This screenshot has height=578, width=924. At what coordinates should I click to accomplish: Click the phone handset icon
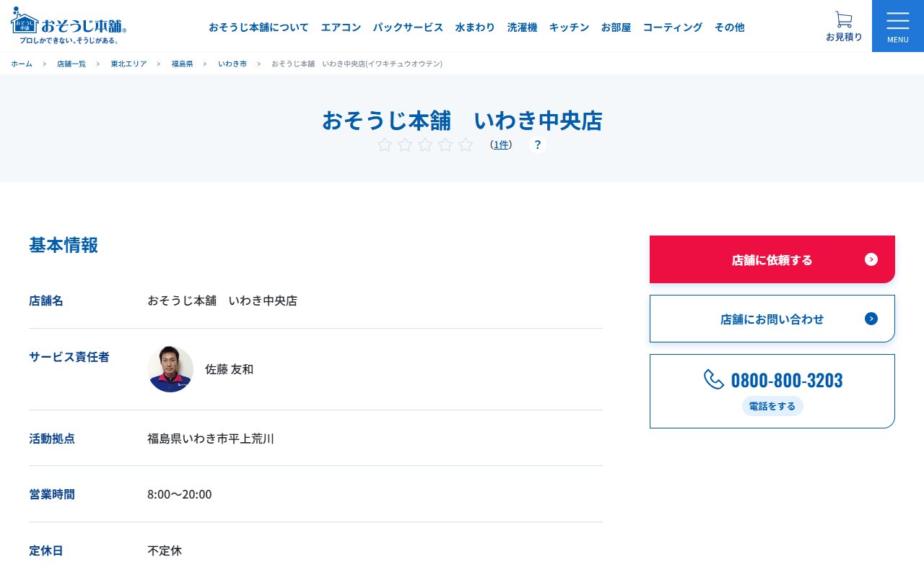tap(714, 379)
